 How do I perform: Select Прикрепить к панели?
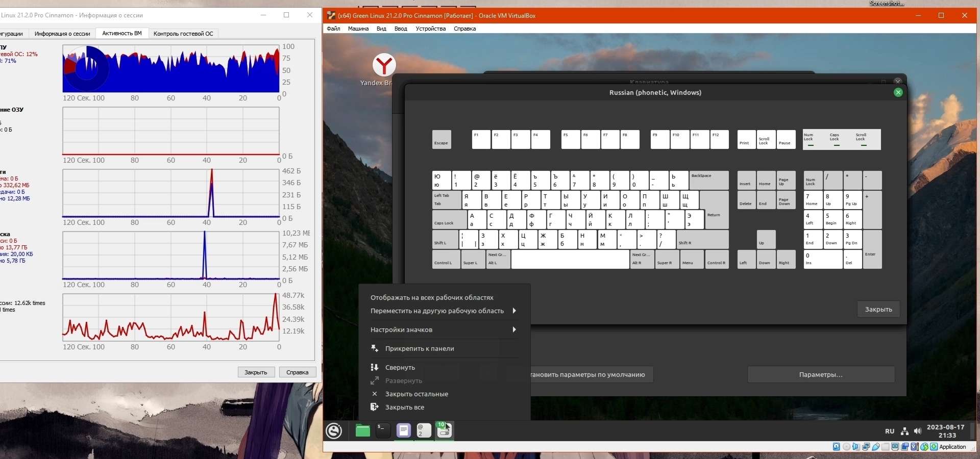(444, 348)
